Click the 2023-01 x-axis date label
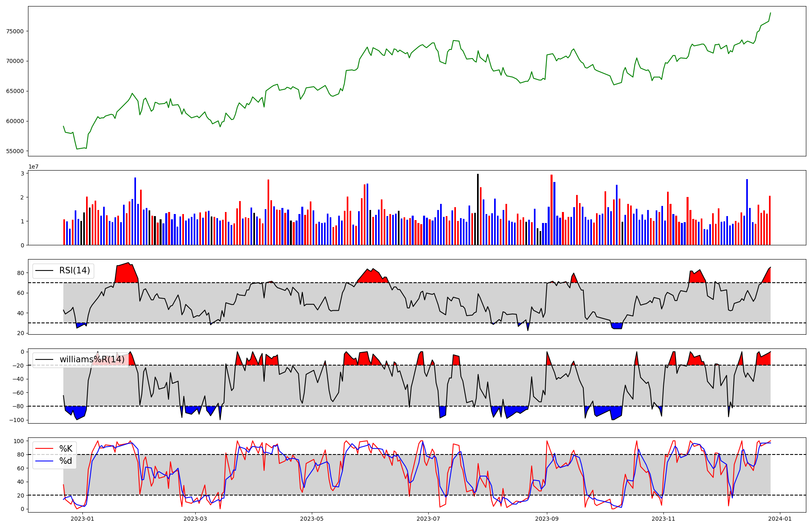The image size is (812, 528). [x=82, y=519]
